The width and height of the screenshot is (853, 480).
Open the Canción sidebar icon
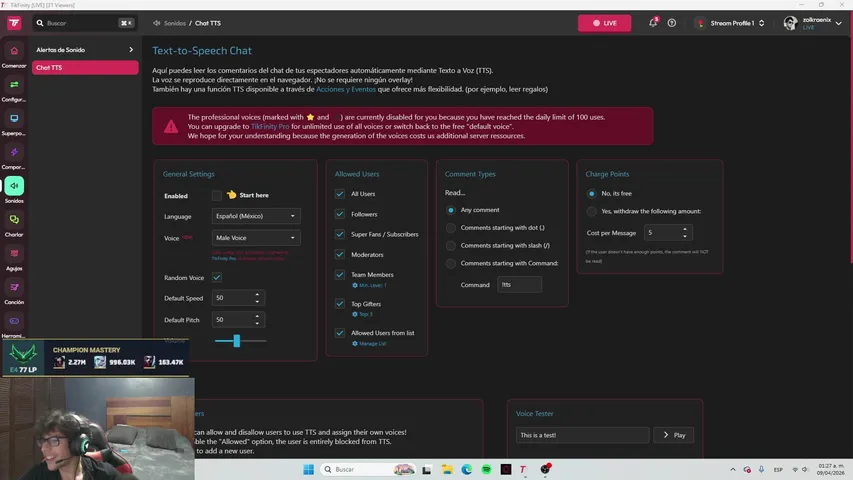click(14, 287)
